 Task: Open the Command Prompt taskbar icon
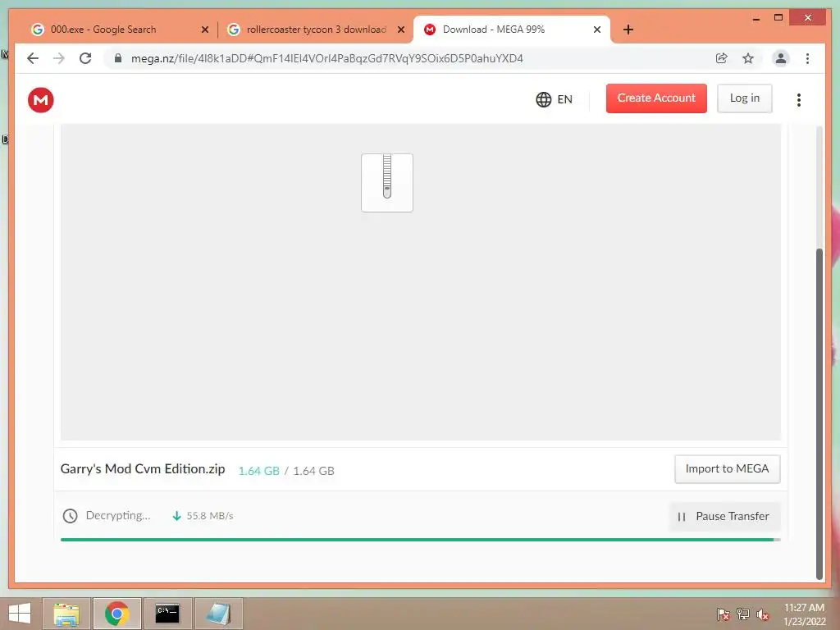click(x=167, y=614)
